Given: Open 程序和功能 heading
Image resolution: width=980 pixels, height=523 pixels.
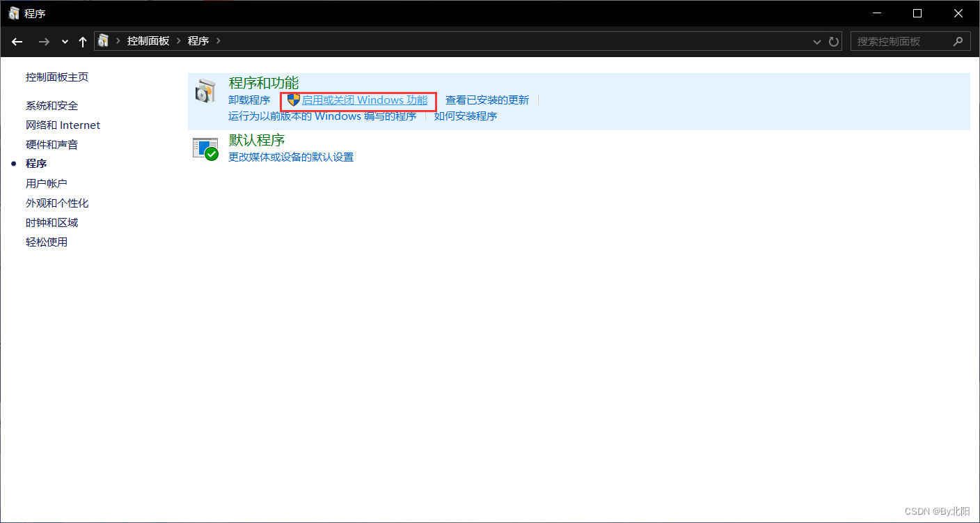Looking at the screenshot, I should tap(264, 83).
